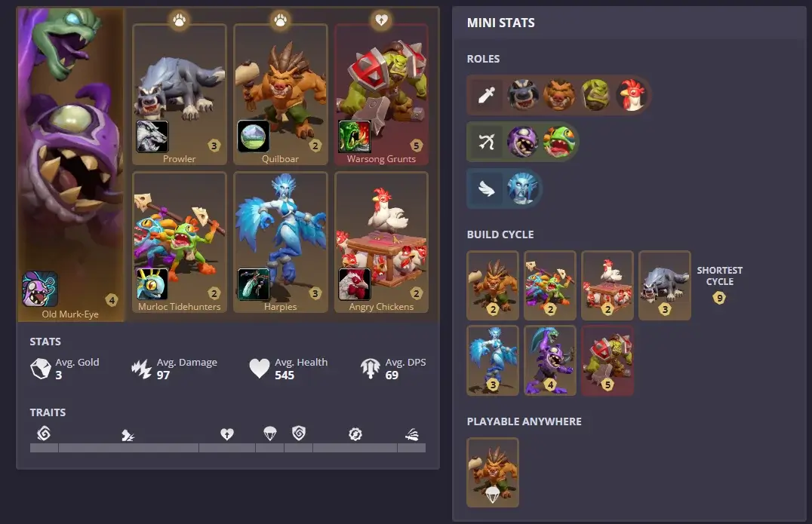Click the paw badge above Prowler card
812x524 pixels.
pyautogui.click(x=179, y=20)
